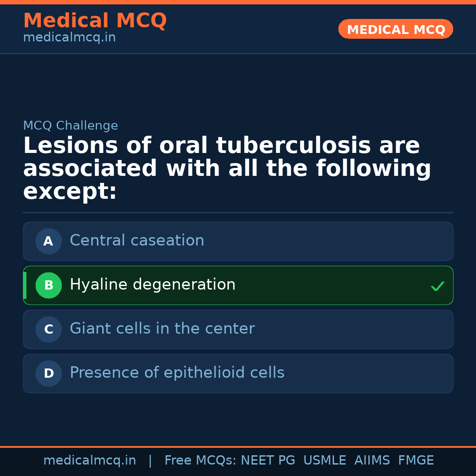Click the D letter circle icon
Screen dimensions: 476x476
pos(48,373)
